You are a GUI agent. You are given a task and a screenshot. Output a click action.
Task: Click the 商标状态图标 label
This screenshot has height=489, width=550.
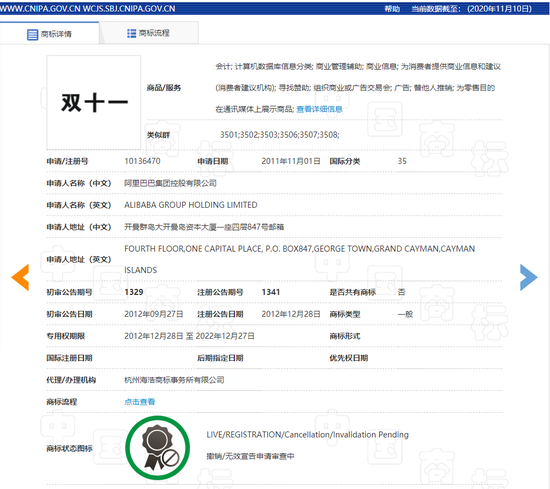point(69,448)
